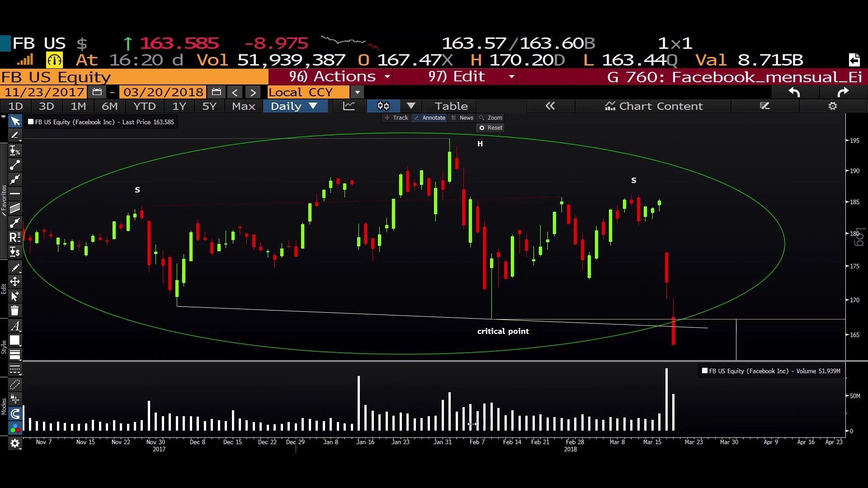Select the arrow pointer tool
Image resolution: width=868 pixels, height=488 pixels.
[15, 122]
